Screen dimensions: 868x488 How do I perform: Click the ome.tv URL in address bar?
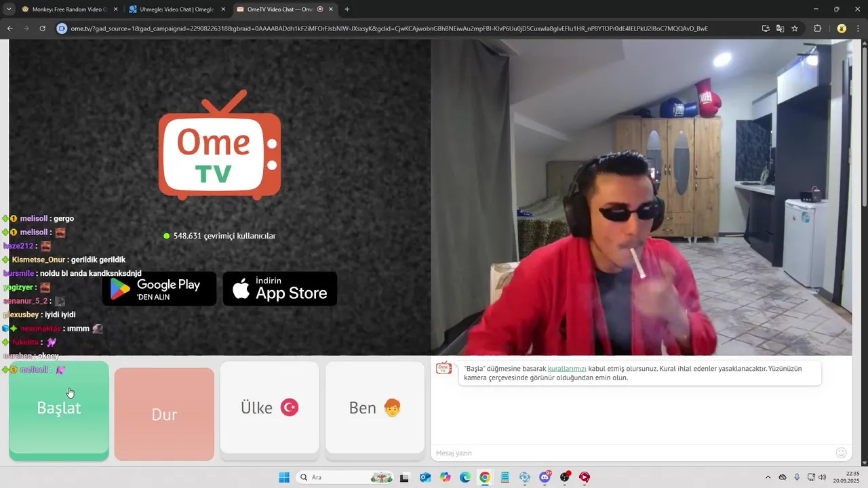click(389, 28)
